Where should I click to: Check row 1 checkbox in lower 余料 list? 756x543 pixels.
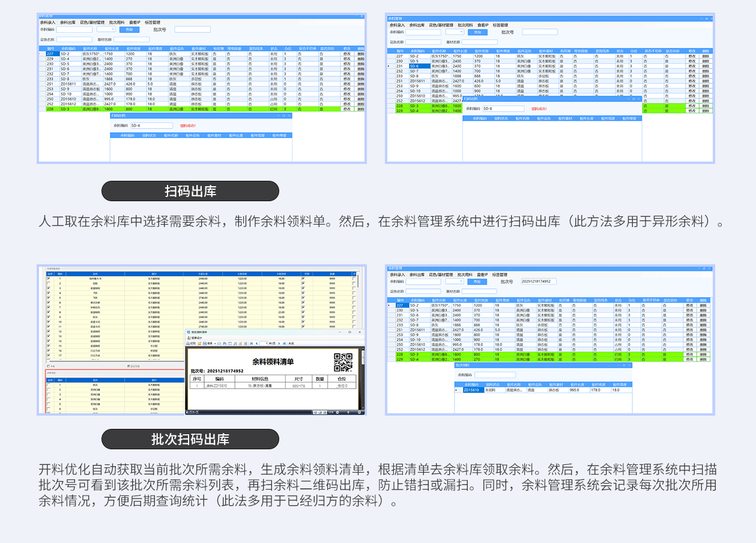click(x=49, y=385)
